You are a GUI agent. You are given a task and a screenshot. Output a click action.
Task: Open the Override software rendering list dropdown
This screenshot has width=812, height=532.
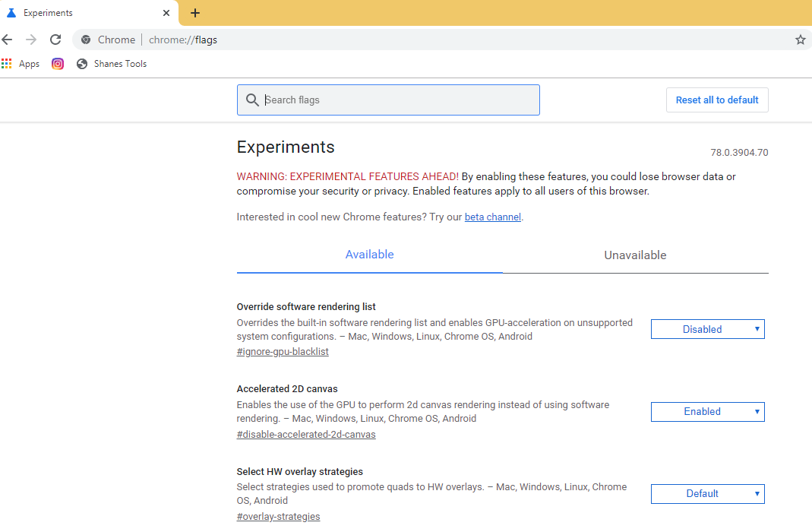[707, 329]
